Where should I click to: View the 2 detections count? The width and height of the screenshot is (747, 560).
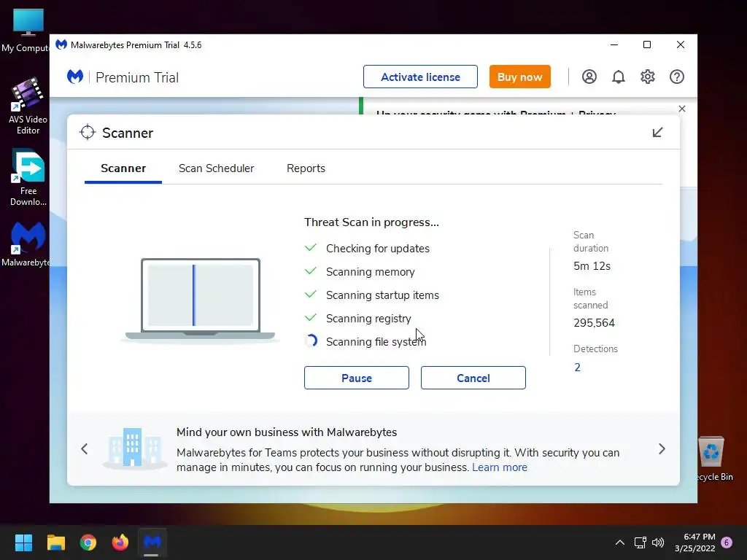coord(577,367)
